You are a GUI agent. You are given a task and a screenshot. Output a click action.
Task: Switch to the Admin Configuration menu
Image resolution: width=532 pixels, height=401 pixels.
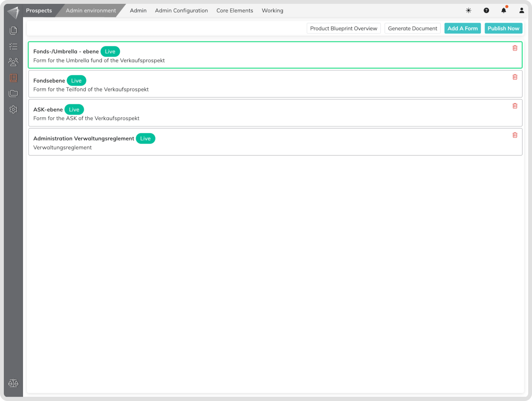pos(181,11)
